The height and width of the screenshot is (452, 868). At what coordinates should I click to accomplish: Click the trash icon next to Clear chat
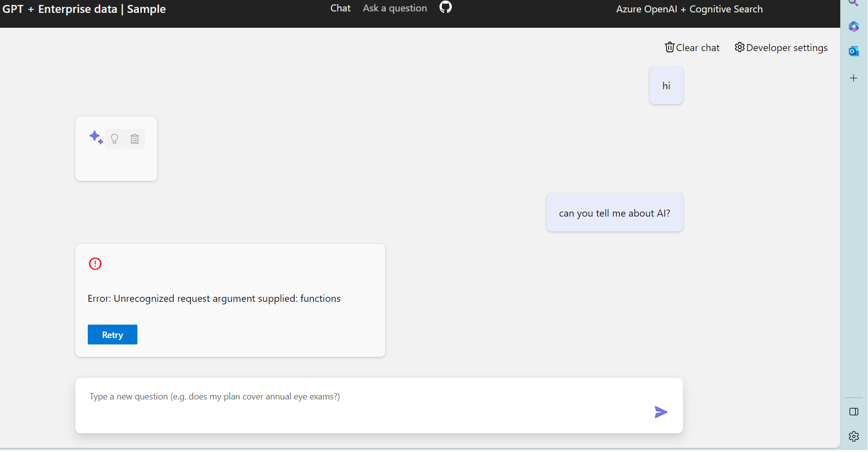670,47
